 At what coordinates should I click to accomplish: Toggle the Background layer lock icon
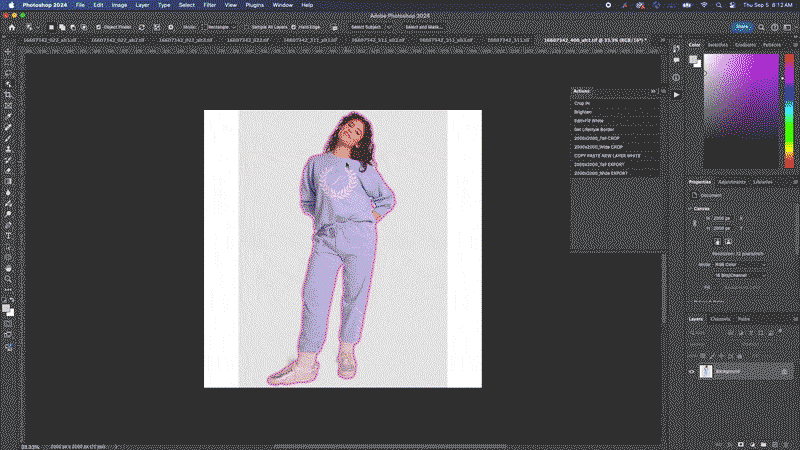[x=784, y=371]
